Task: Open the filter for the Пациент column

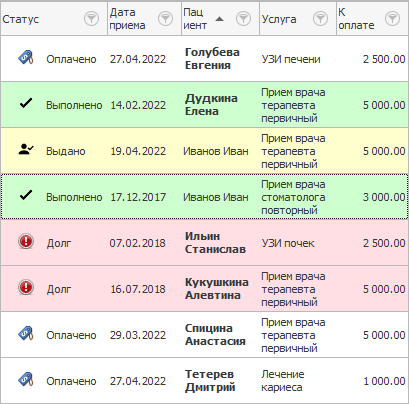Action: [x=243, y=19]
